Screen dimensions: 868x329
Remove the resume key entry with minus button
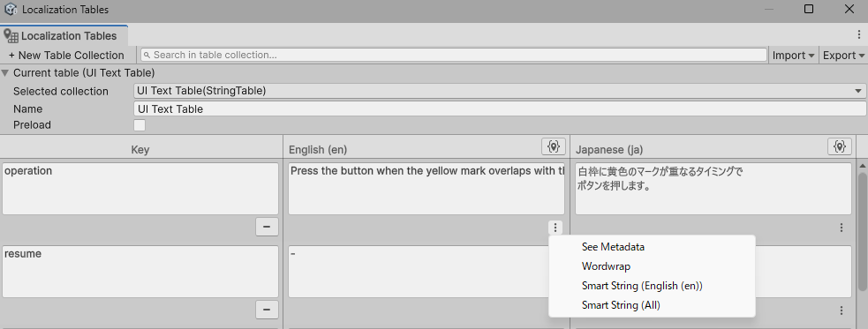click(267, 310)
